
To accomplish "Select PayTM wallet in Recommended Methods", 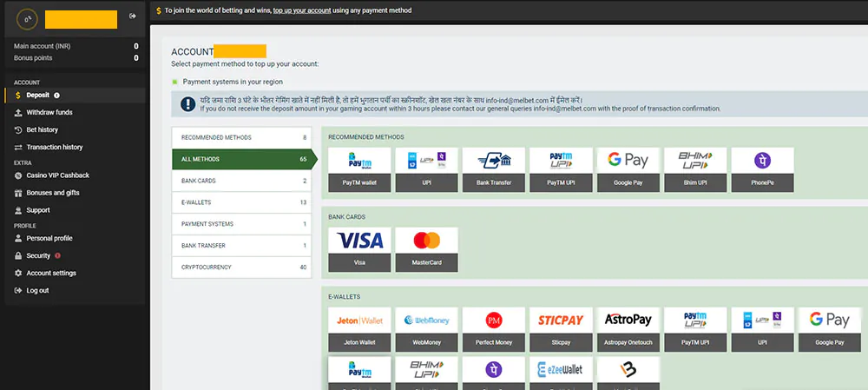I will click(x=359, y=169).
